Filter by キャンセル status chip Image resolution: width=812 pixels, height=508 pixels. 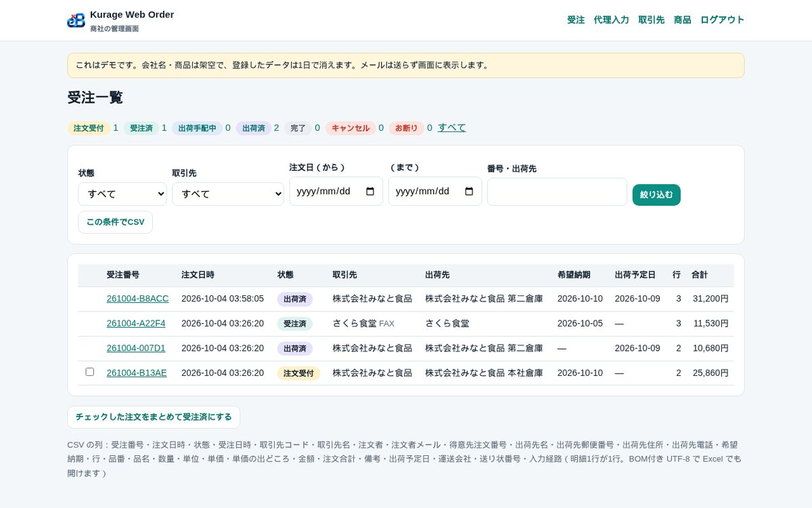tap(351, 128)
